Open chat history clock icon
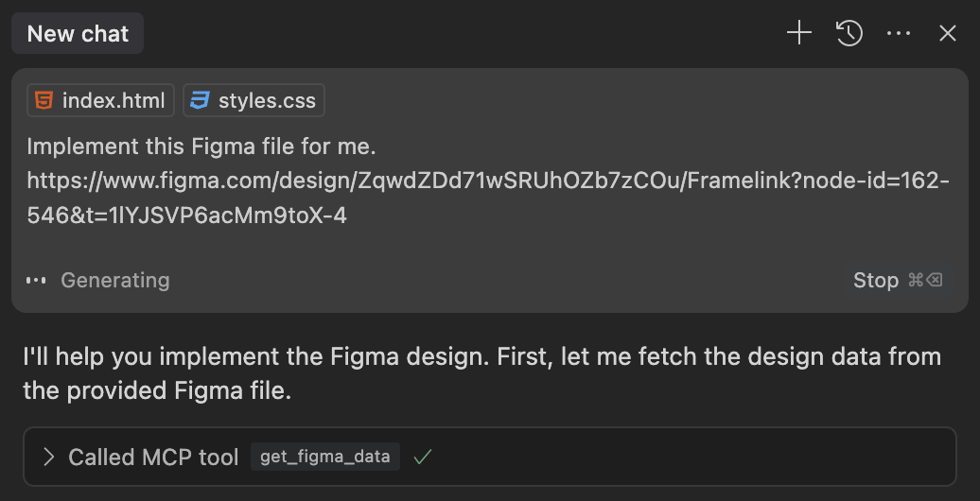The width and height of the screenshot is (980, 501). (849, 34)
